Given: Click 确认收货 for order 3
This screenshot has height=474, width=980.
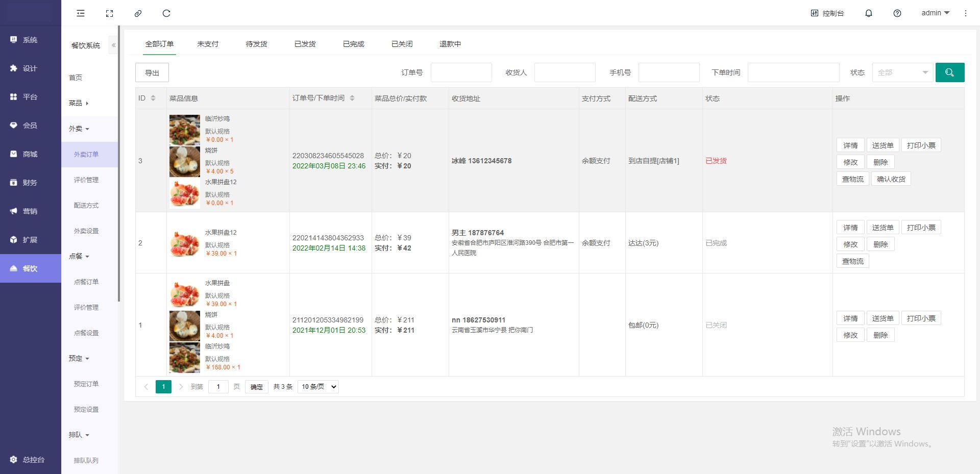Looking at the screenshot, I should tap(891, 179).
